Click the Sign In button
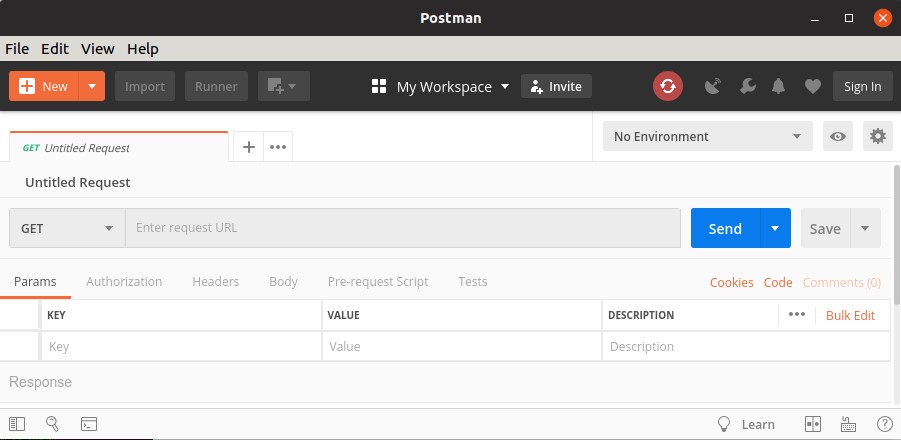The image size is (901, 440). 863,86
